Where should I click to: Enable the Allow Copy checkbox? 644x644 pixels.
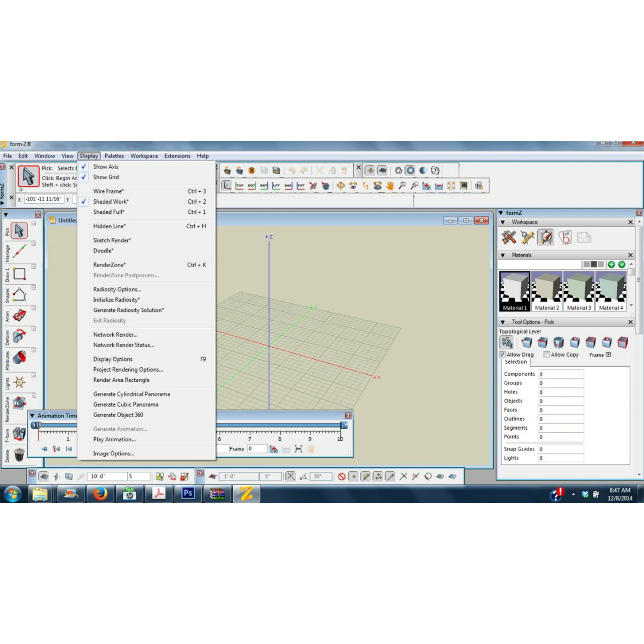[546, 355]
